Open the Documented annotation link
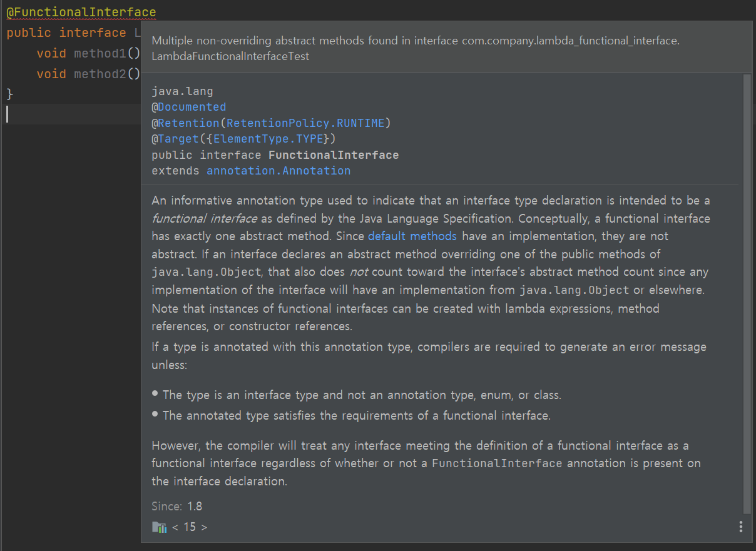The width and height of the screenshot is (756, 551). click(192, 107)
